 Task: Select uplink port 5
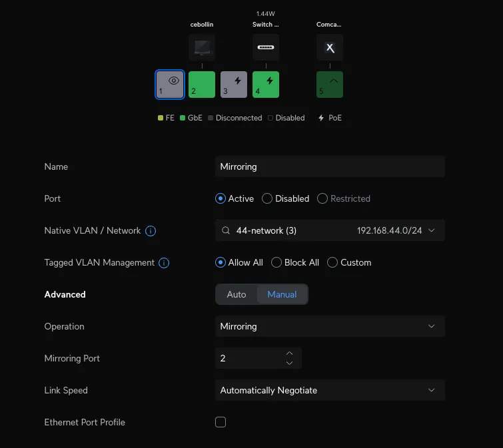(x=330, y=85)
